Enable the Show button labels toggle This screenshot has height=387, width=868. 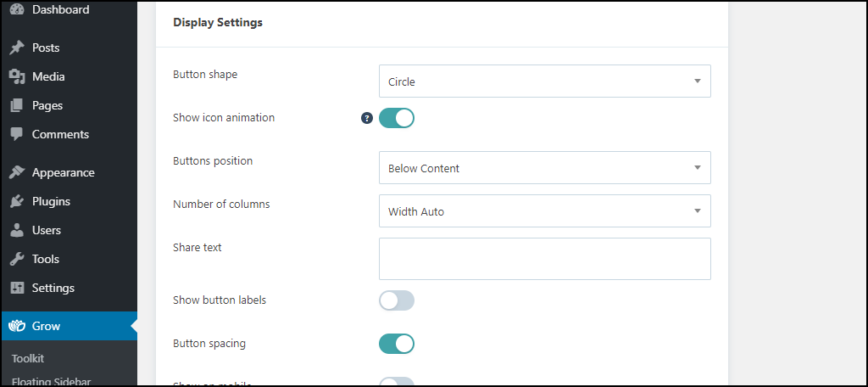[x=397, y=300]
